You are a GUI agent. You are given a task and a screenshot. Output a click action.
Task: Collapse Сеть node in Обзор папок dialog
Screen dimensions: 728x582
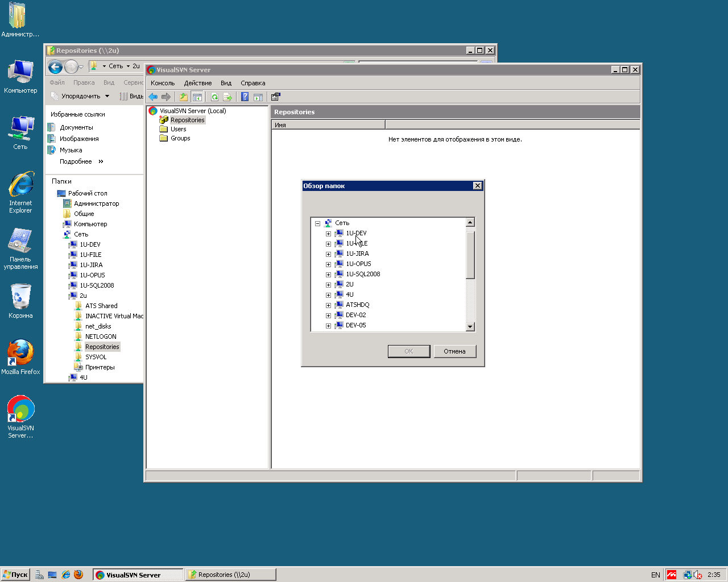click(x=318, y=223)
